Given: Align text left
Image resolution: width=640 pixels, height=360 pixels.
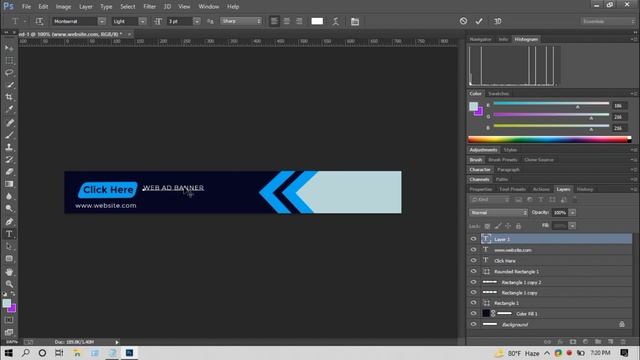Looking at the screenshot, I should pos(274,21).
